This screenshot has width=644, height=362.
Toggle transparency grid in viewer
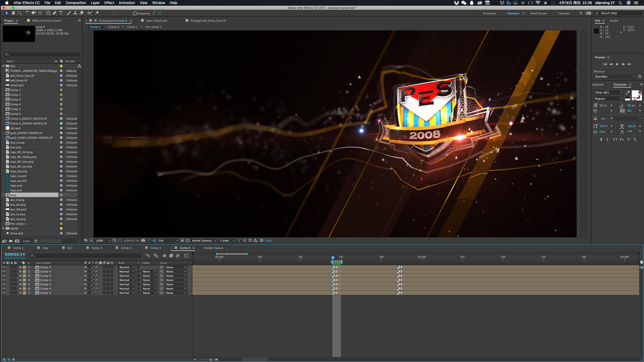187,241
